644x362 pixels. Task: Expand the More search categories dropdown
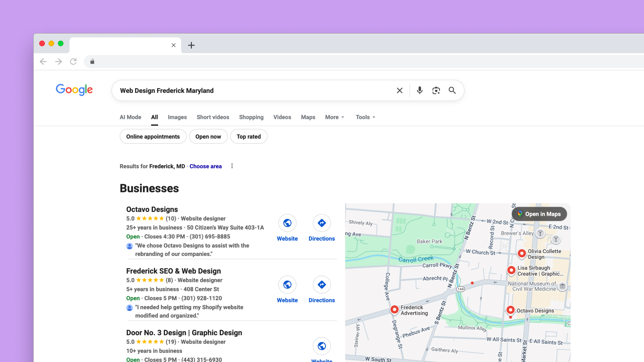click(334, 117)
